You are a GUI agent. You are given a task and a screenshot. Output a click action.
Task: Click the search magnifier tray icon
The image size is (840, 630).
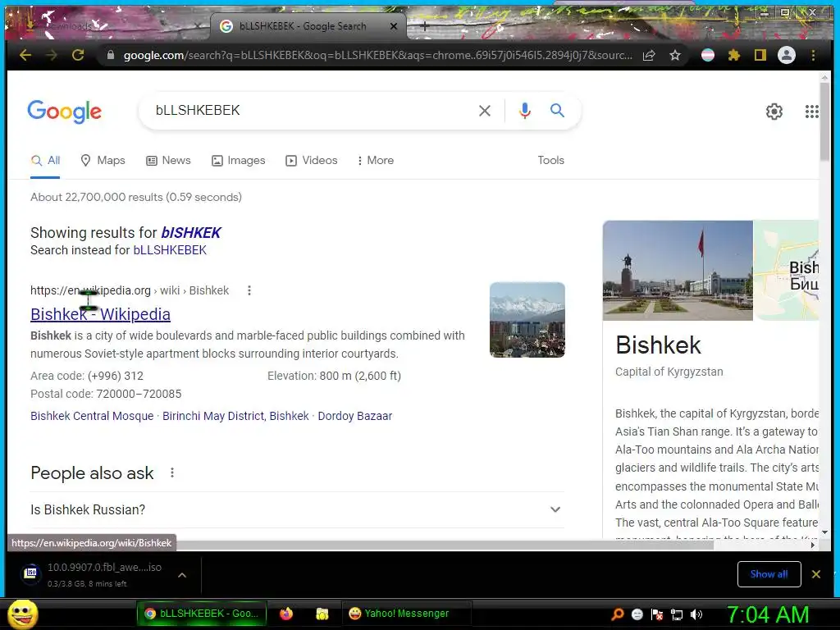[x=618, y=614]
